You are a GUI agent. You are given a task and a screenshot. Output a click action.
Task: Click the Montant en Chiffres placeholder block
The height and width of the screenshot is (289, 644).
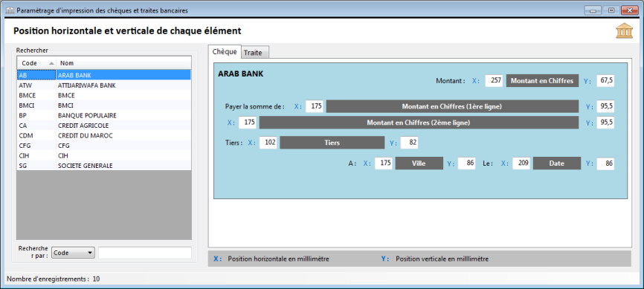(x=542, y=81)
